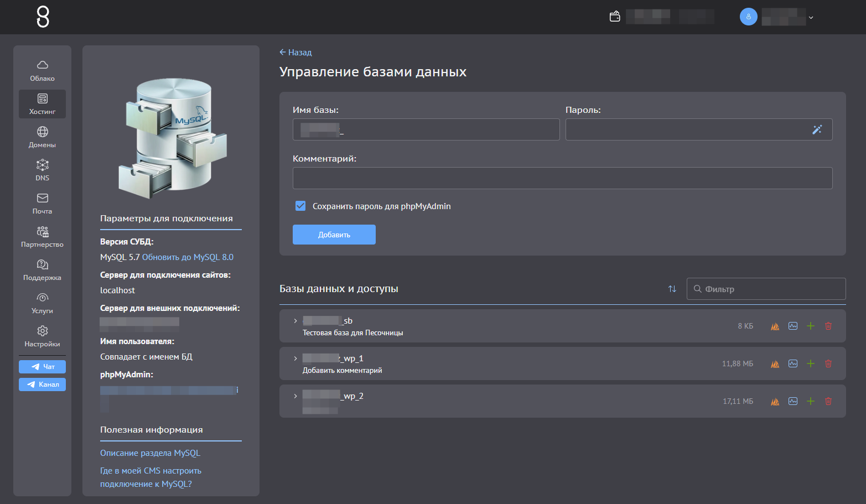Click the Назад back link
This screenshot has height=504, width=866.
pos(295,53)
